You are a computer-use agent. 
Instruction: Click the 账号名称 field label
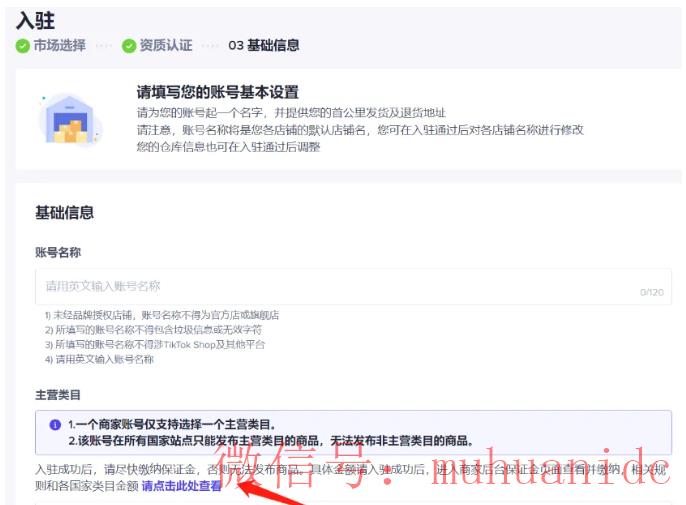tap(58, 252)
